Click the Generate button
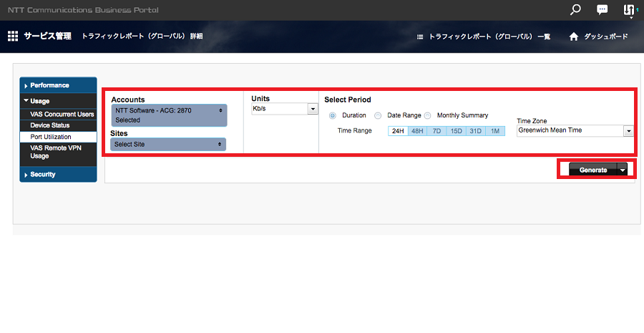644x333 pixels. coord(592,170)
